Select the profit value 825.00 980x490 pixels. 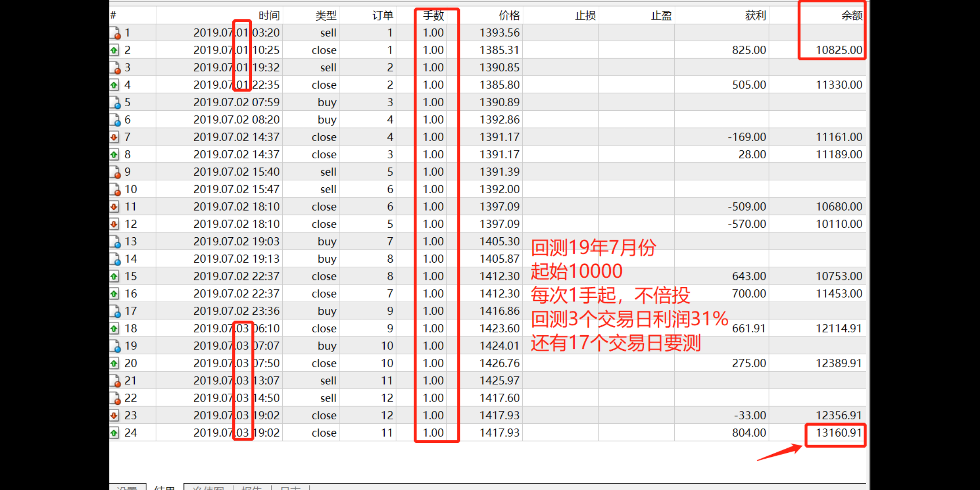click(749, 50)
